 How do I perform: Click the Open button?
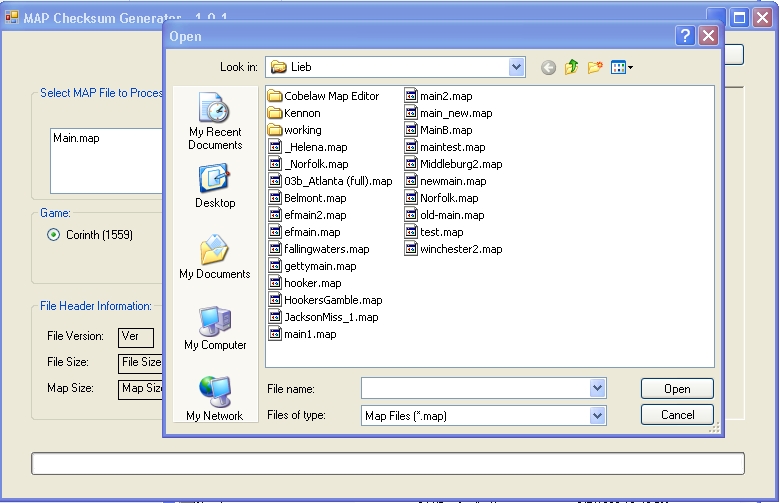click(677, 389)
